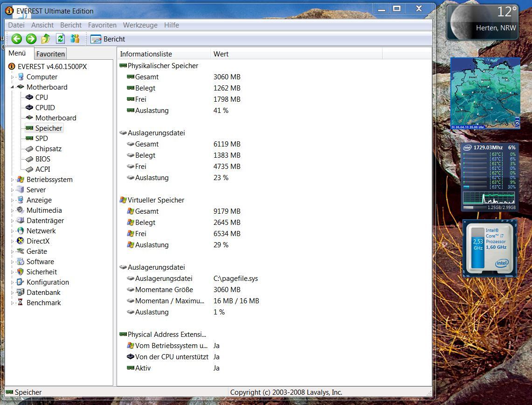Click the Informationsliste column header
532x405 pixels.
[164, 54]
